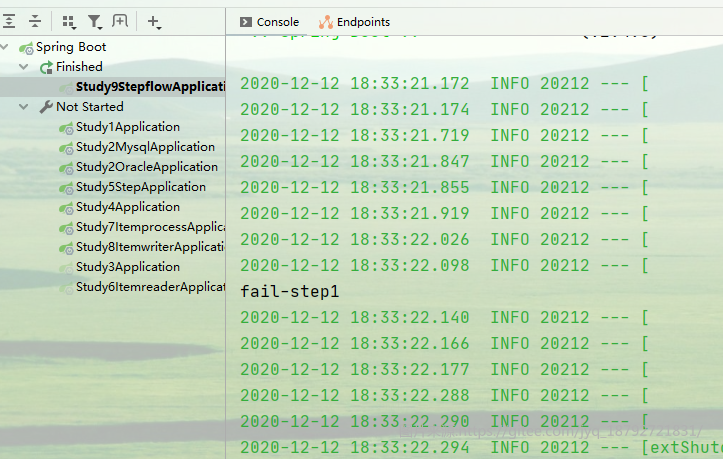Screen dimensions: 723x459
Task: Click log line timestamped 18:33:21.172
Action: click(x=444, y=83)
